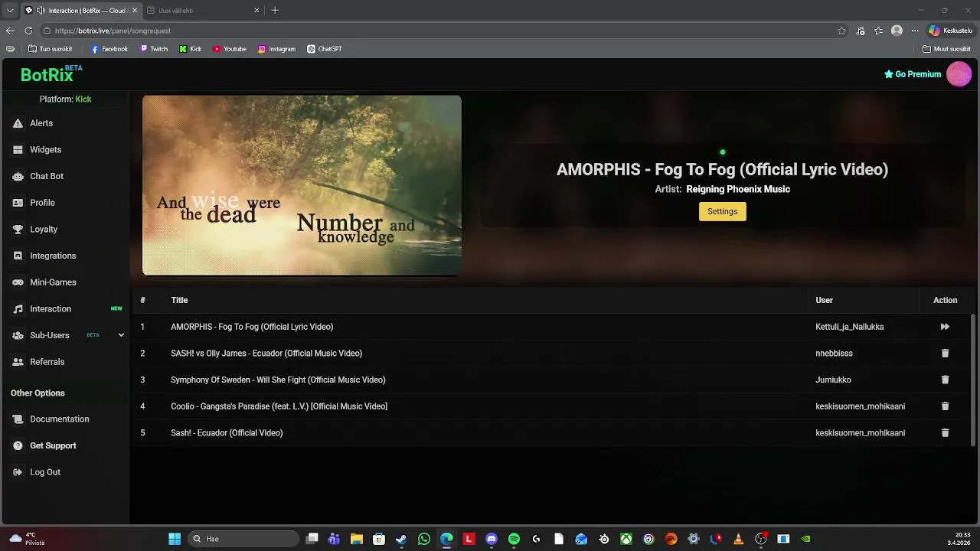
Task: Open Tuo suosikit bookmark item
Action: coord(51,49)
